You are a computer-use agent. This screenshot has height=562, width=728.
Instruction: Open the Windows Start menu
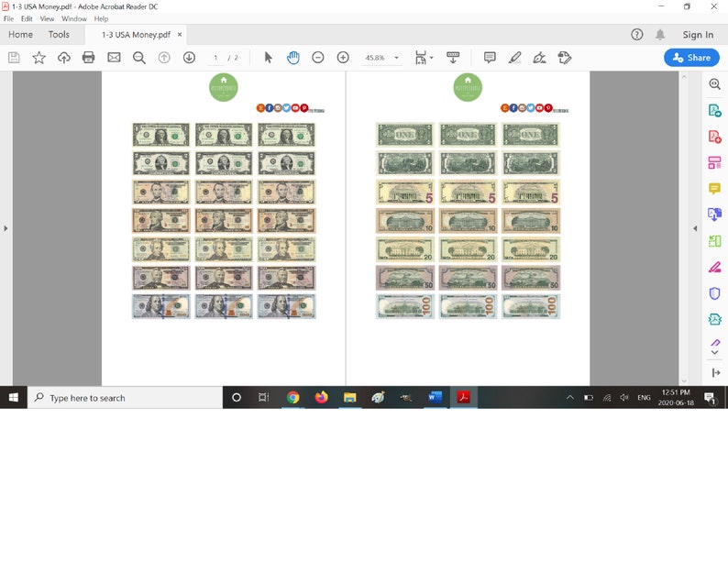(14, 398)
